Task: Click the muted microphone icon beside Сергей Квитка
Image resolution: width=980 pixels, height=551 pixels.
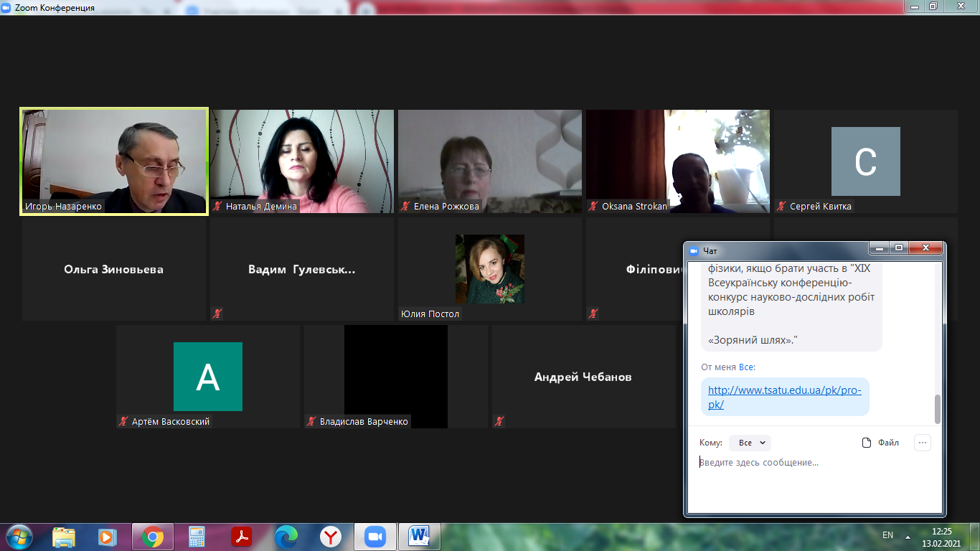Action: (x=781, y=207)
